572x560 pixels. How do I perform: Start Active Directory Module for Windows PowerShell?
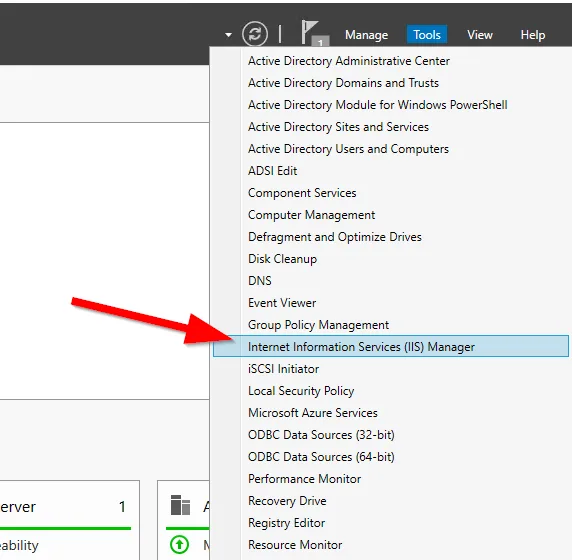click(x=377, y=105)
